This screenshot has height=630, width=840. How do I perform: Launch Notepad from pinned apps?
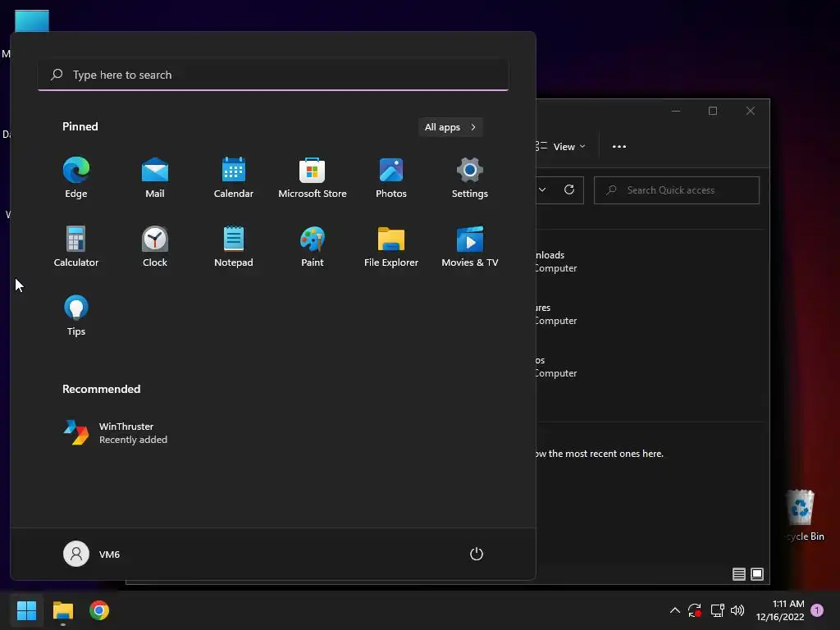click(234, 246)
